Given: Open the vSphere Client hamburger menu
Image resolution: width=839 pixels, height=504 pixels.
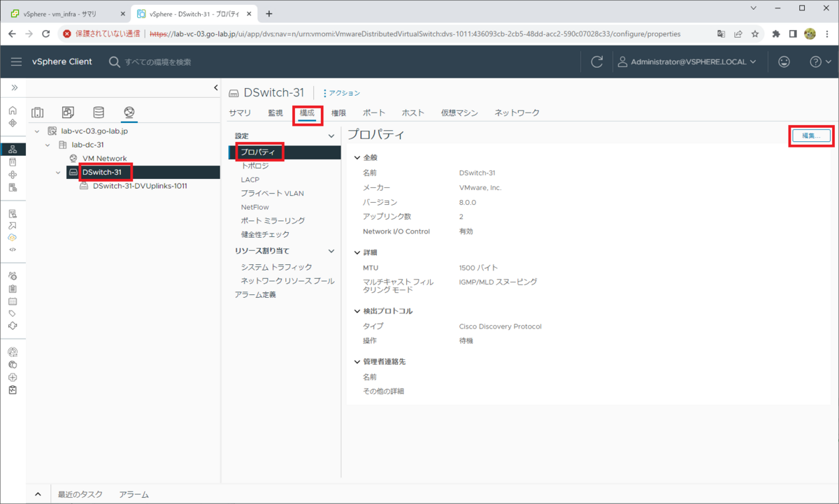Looking at the screenshot, I should click(16, 62).
